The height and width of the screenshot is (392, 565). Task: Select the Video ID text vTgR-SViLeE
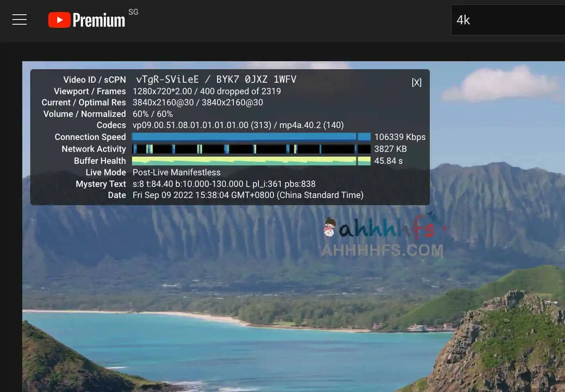(167, 80)
